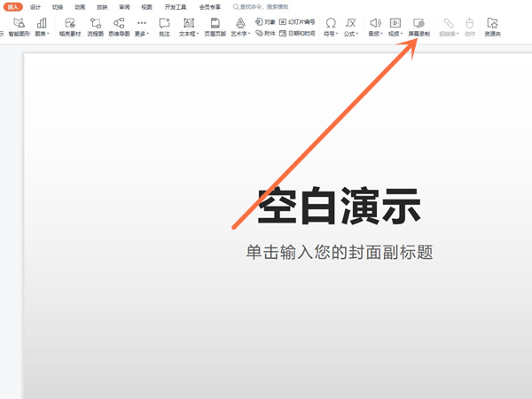
Task: Open the Video (视频) dropdown
Action: (x=395, y=33)
